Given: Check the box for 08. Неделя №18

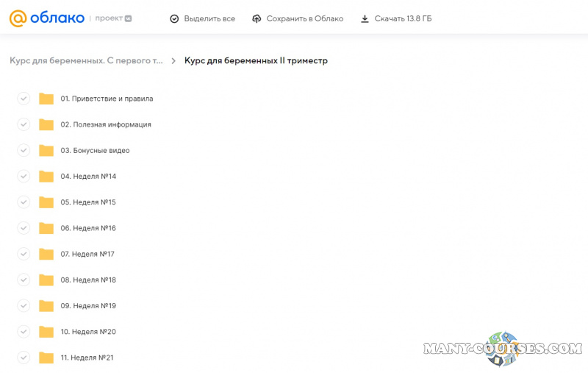Looking at the screenshot, I should [24, 280].
